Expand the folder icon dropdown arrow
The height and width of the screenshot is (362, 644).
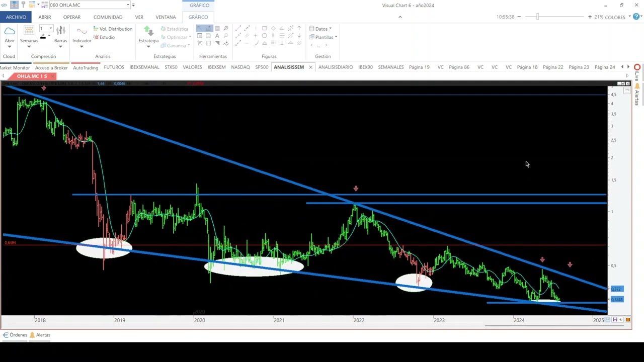tap(38, 5)
